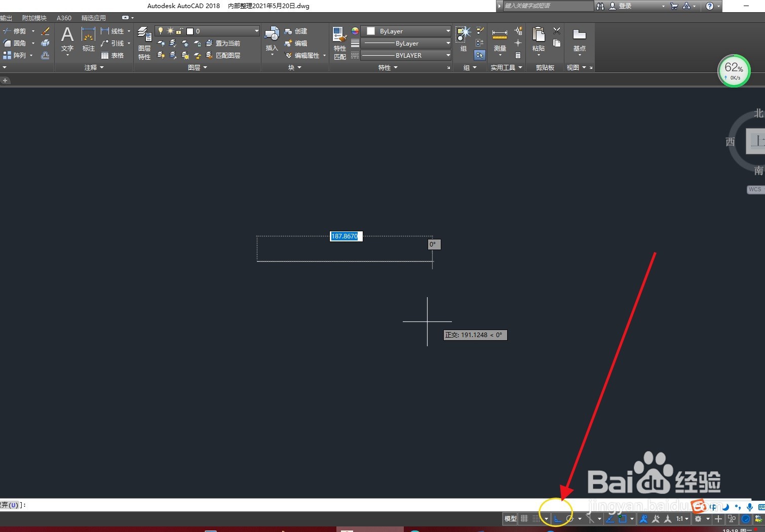Toggle polar tracking in status bar
This screenshot has height=532, width=765.
pos(570,519)
